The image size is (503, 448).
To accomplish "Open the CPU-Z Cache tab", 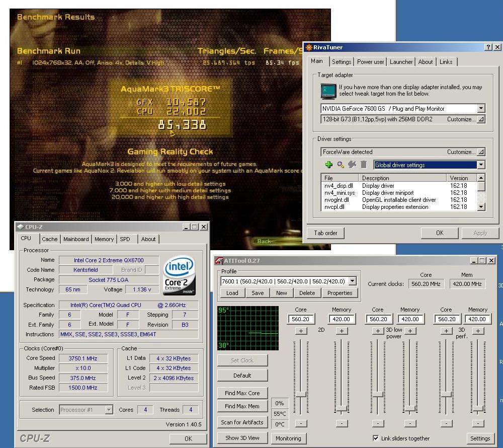I will [x=50, y=239].
